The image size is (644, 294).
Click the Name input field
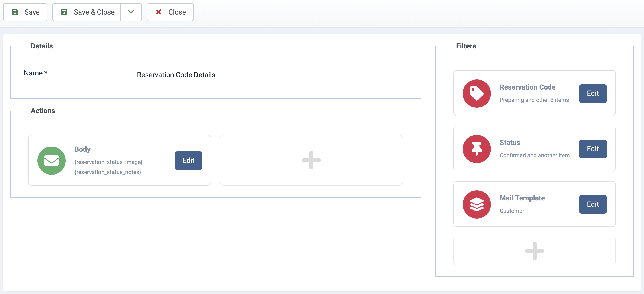tap(268, 75)
